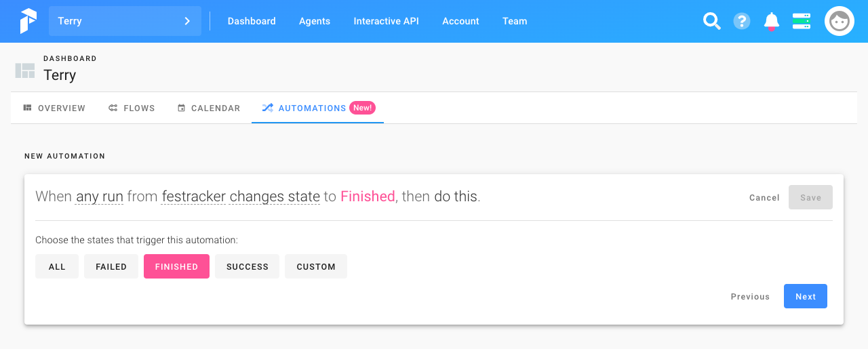The image size is (868, 349).
Task: Click the 'do this' action text
Action: click(456, 197)
